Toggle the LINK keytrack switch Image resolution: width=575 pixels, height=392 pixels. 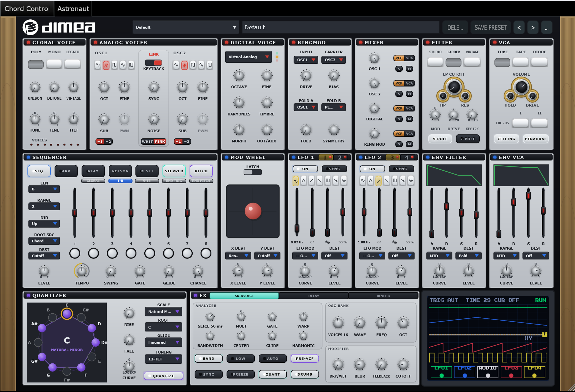[154, 62]
